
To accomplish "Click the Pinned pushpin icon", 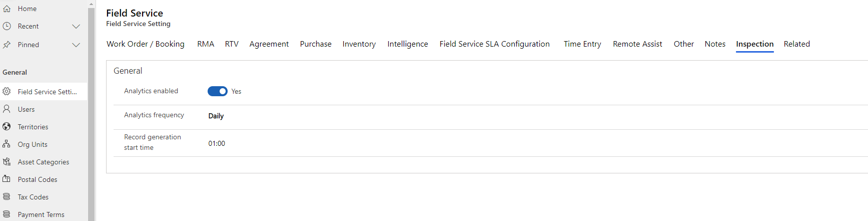I will pos(7,45).
